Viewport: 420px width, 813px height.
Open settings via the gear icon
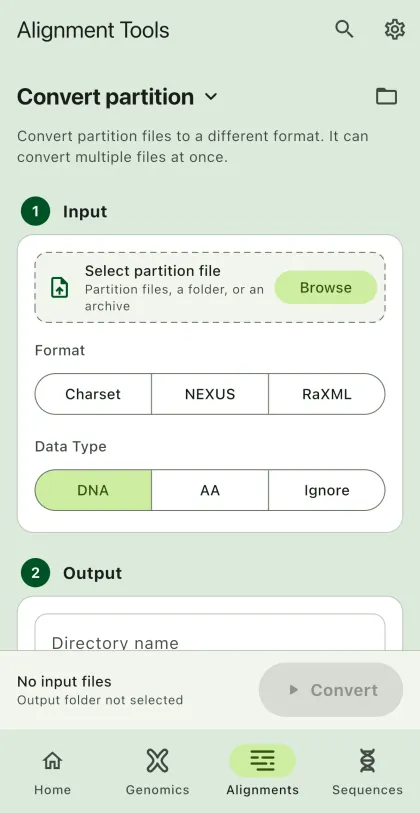[395, 29]
